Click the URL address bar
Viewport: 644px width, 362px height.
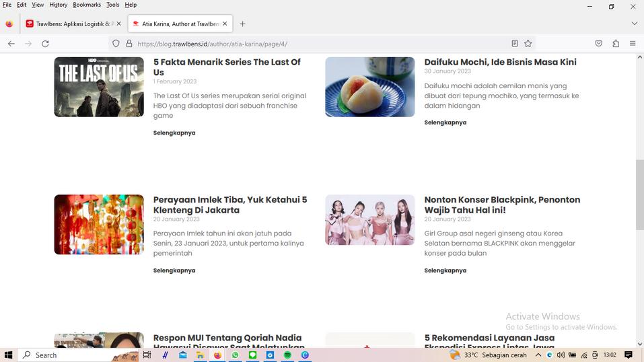(320, 44)
